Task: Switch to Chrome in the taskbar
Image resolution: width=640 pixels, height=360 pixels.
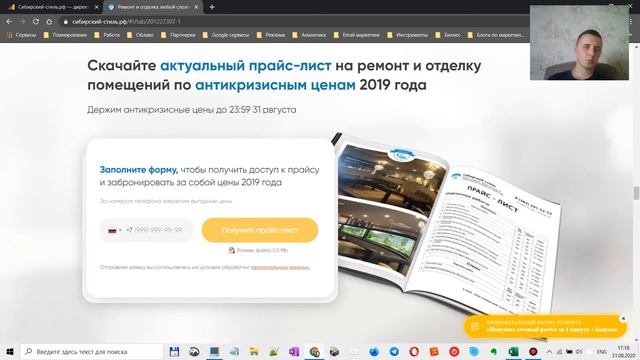Action: pos(314,351)
